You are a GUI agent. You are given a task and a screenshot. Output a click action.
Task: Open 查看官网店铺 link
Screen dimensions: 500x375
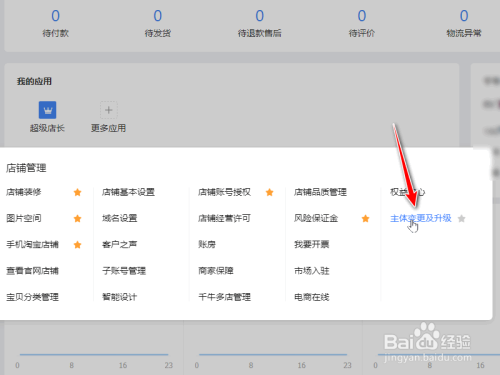pos(32,271)
